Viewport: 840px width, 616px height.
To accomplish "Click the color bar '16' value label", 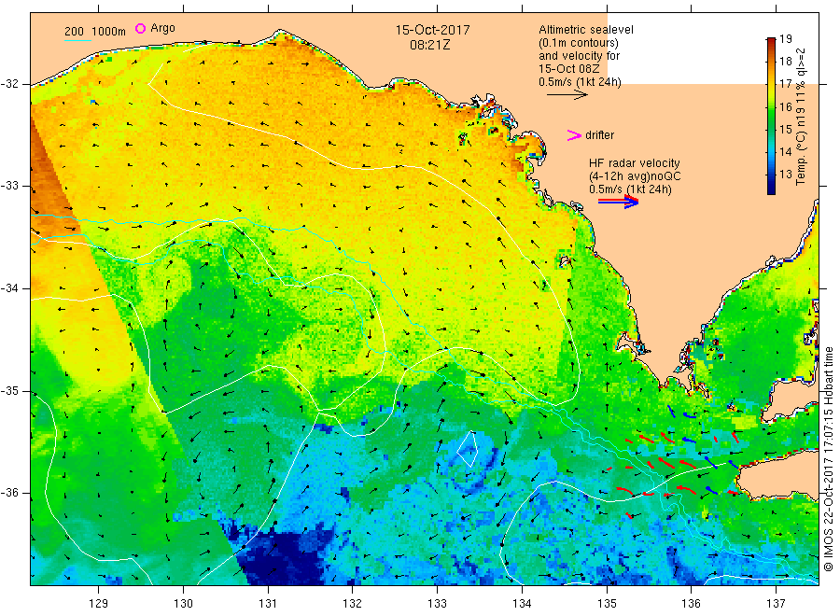I will point(785,106).
